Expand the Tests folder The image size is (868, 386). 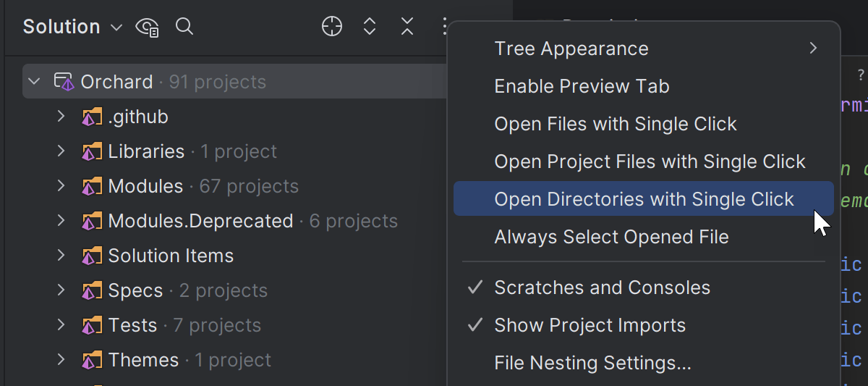pos(61,325)
